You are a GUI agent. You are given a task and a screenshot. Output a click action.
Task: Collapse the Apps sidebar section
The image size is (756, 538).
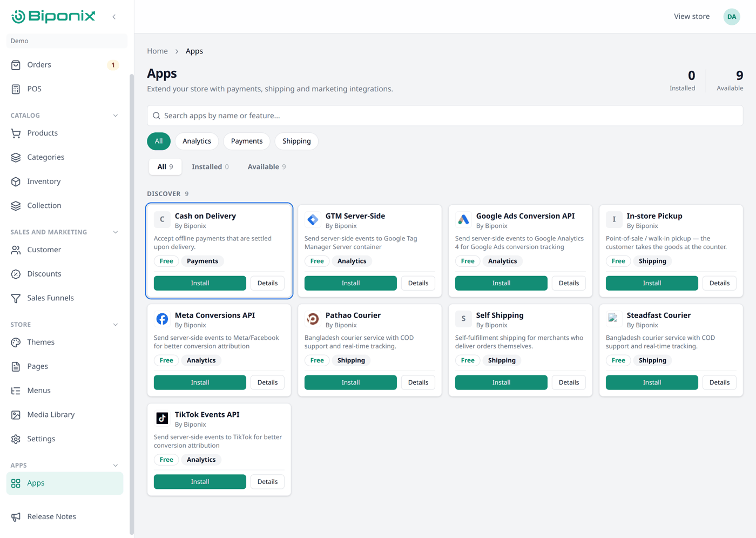pos(115,466)
